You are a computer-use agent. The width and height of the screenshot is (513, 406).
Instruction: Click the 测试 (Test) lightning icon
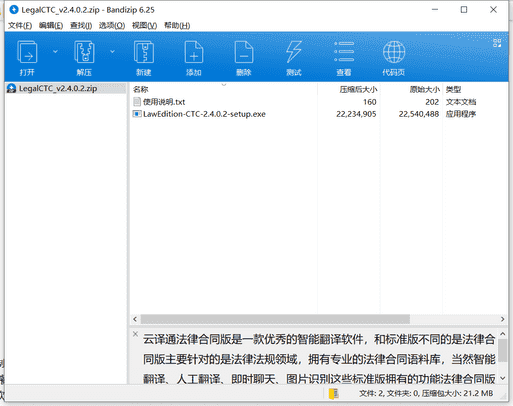(294, 52)
